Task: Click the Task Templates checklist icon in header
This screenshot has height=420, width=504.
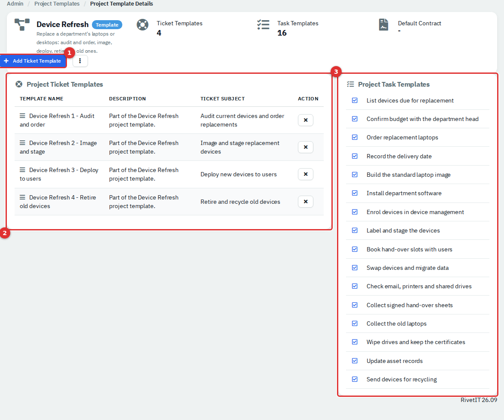Action: tap(263, 25)
